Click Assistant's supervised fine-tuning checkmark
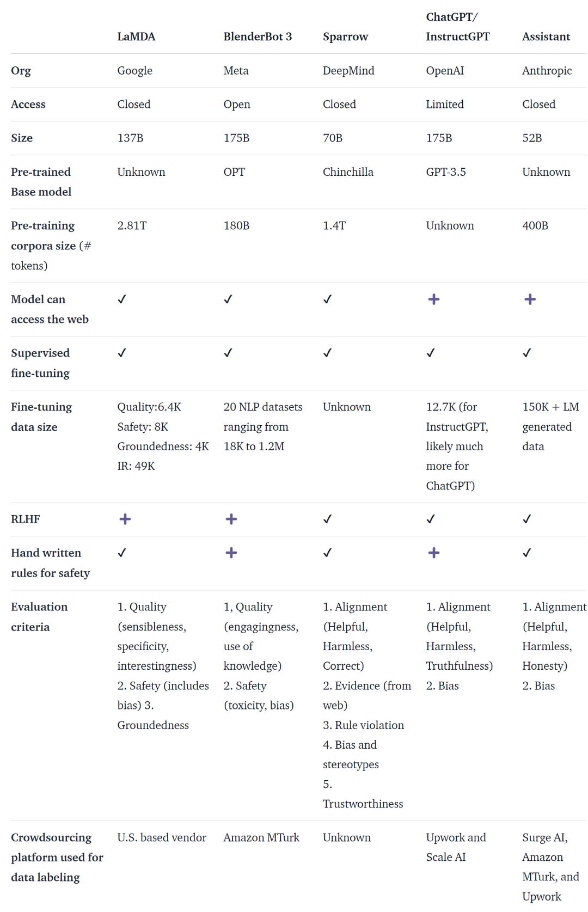The height and width of the screenshot is (912, 588). pyautogui.click(x=526, y=353)
